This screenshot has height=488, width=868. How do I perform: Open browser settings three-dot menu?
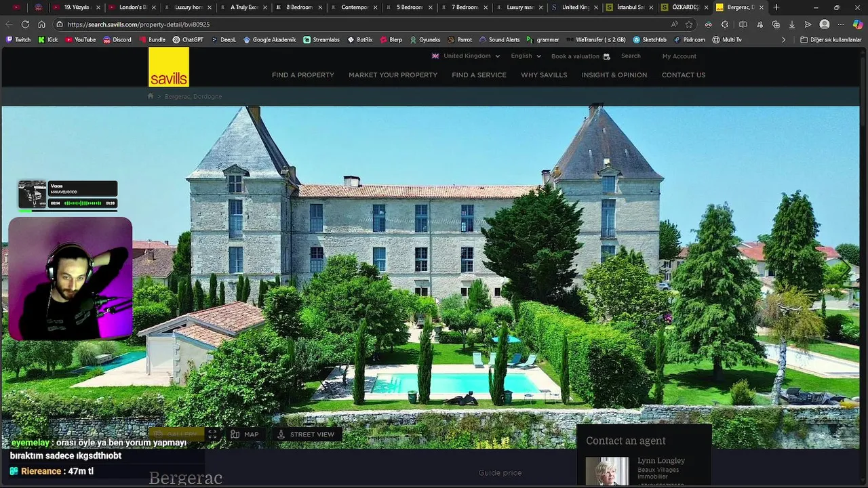[x=841, y=24]
